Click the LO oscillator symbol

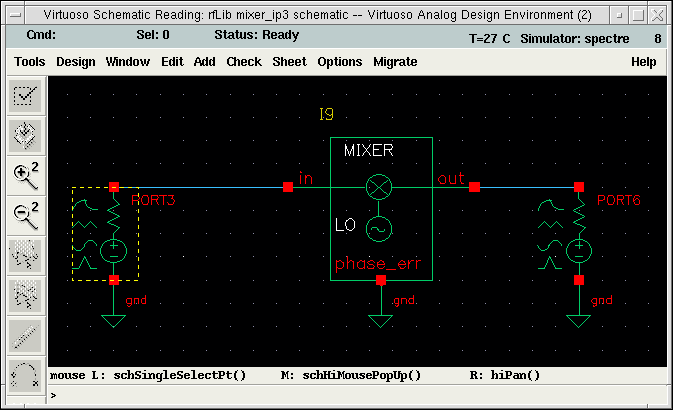(x=379, y=229)
